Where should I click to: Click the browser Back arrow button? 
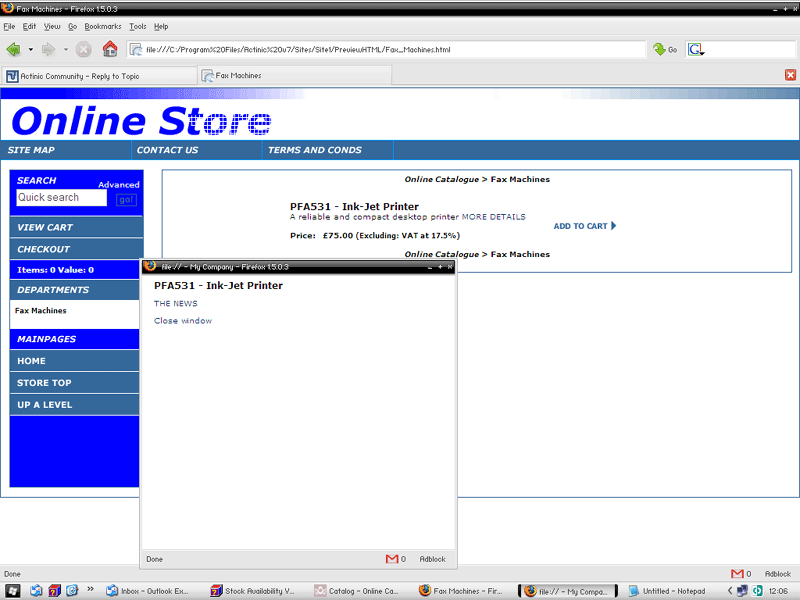point(13,49)
